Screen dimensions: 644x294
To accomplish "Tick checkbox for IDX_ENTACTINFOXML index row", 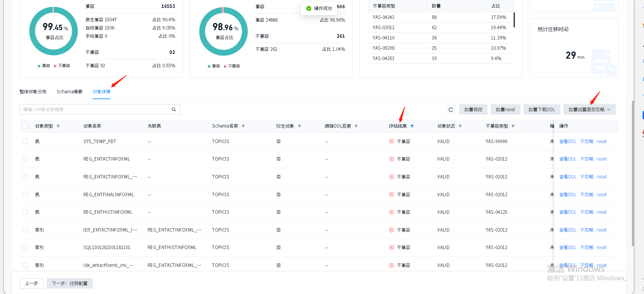I will click(25, 230).
